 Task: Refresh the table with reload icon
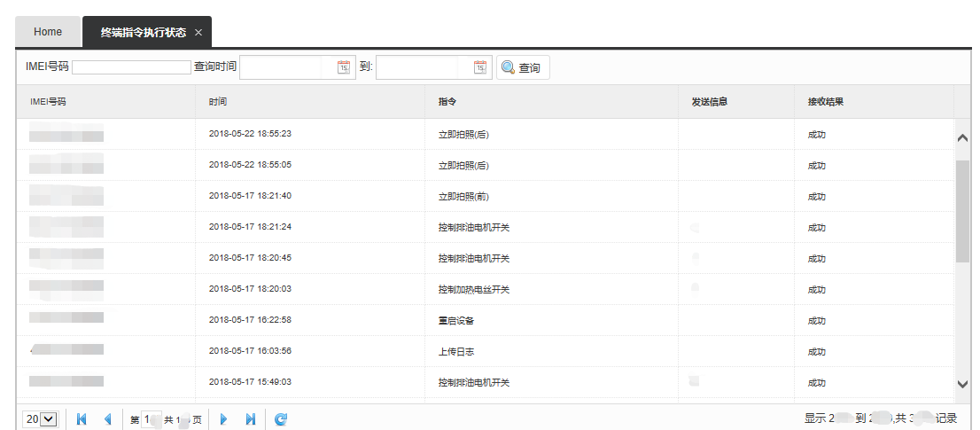pyautogui.click(x=281, y=419)
